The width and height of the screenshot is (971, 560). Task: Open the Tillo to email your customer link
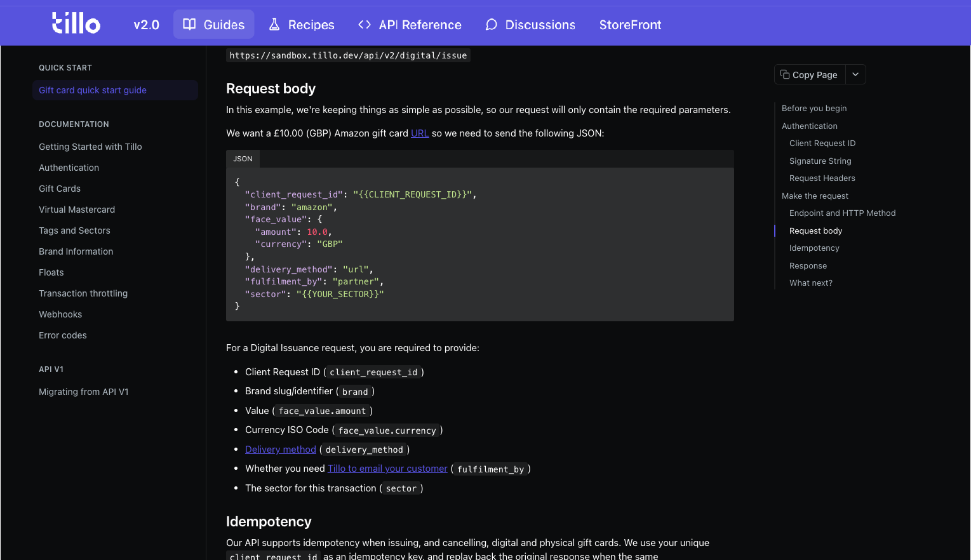point(387,469)
